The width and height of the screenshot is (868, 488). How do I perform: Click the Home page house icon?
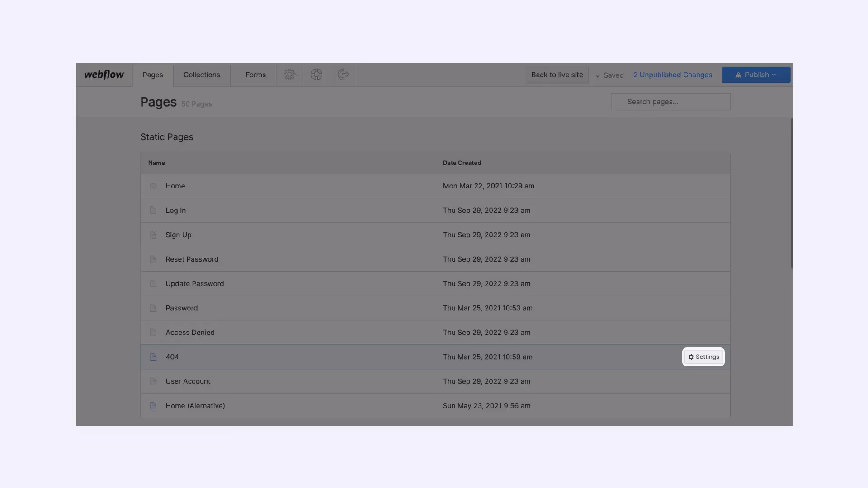[x=153, y=186]
